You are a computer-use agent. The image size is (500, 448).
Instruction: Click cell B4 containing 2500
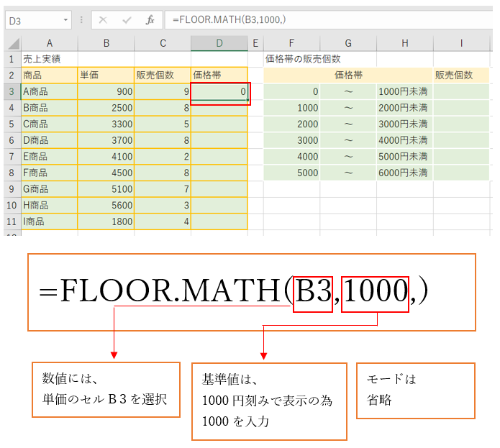click(106, 108)
